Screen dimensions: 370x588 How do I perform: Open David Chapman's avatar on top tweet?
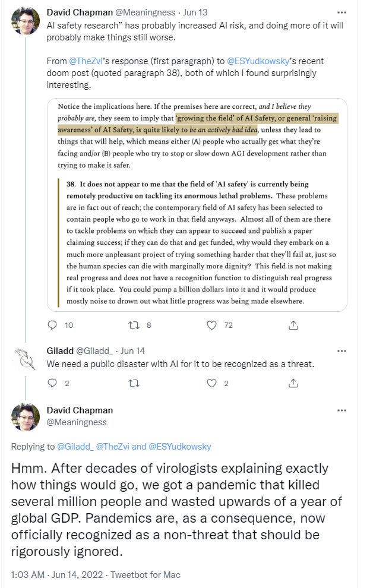[x=26, y=21]
